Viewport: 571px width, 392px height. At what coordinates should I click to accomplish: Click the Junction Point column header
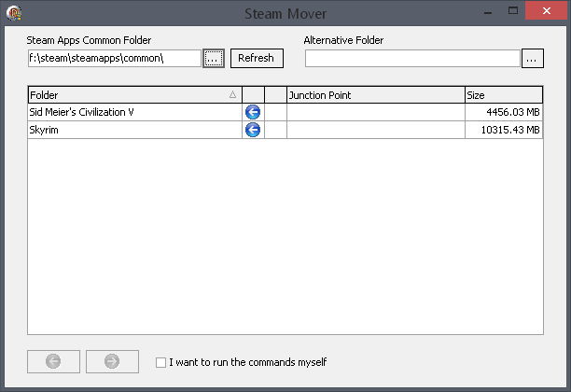[376, 95]
